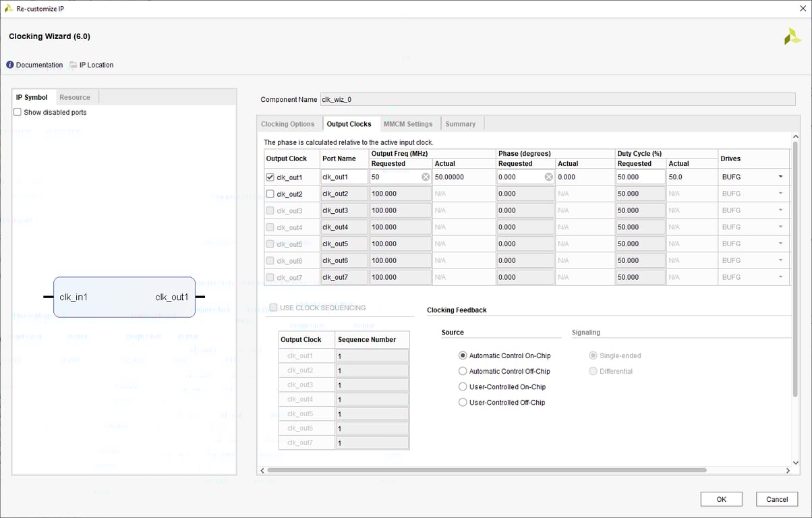
Task: Select the Resource tab
Action: coord(75,97)
